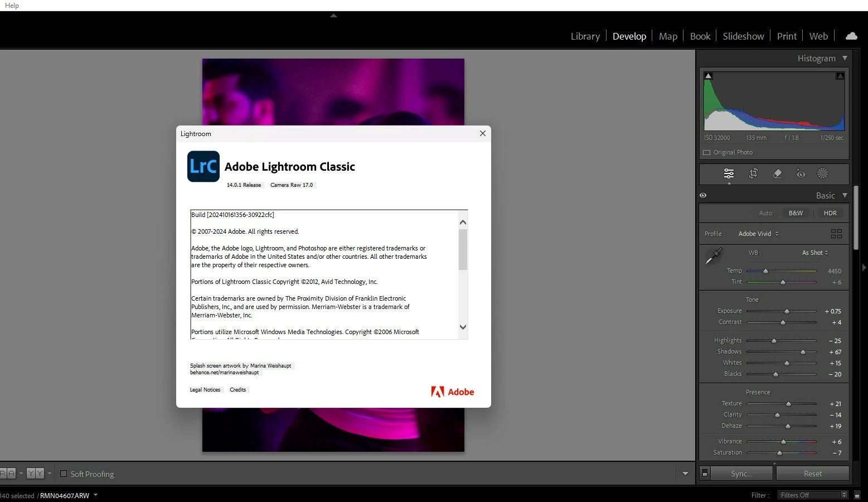Click the Temp value 4450 field

tap(835, 271)
